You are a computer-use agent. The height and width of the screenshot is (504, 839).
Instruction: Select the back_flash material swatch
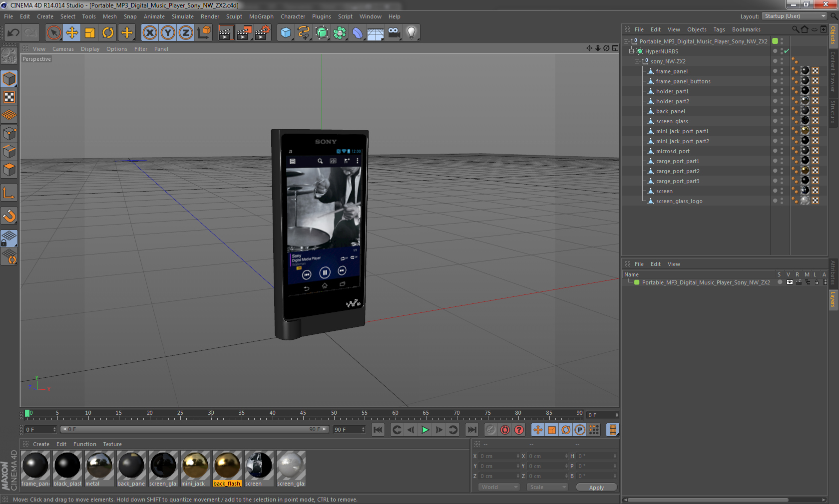point(227,469)
